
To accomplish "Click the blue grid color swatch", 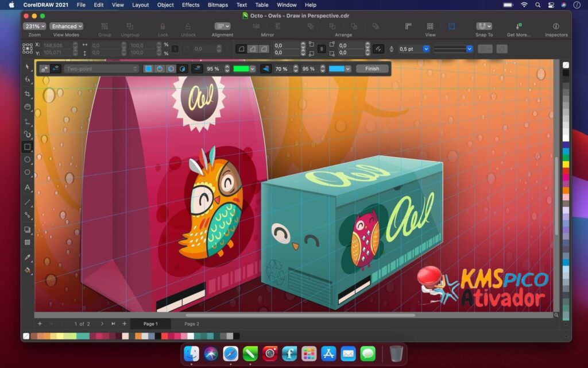I will click(336, 69).
